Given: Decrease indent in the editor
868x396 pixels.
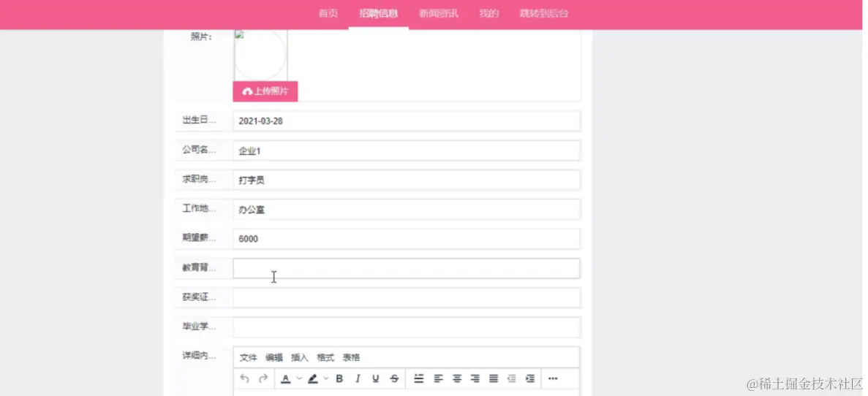Looking at the screenshot, I should [x=511, y=379].
